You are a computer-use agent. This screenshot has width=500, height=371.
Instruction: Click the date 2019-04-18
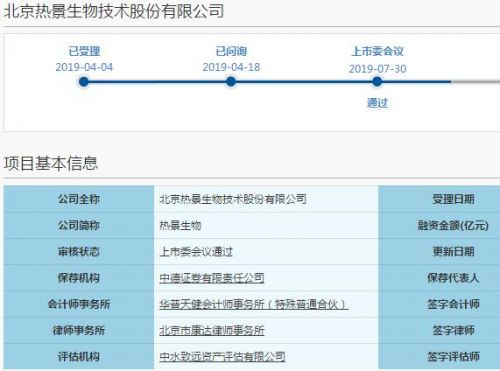(x=231, y=67)
